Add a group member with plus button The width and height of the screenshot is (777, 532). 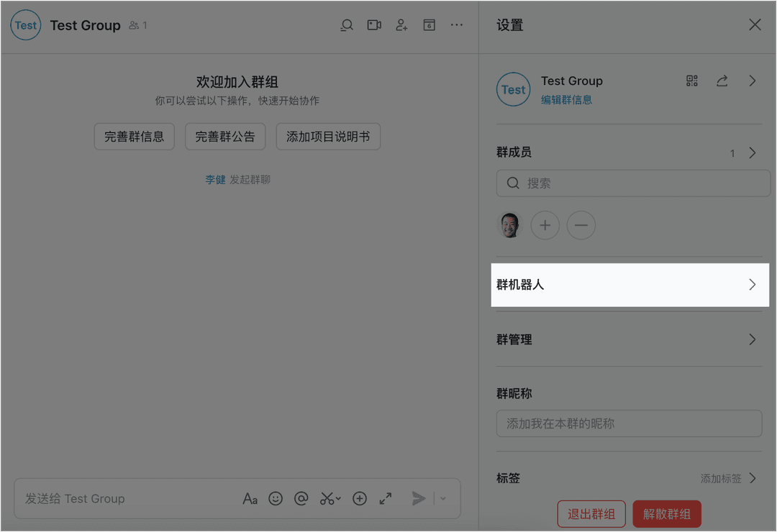coord(545,226)
